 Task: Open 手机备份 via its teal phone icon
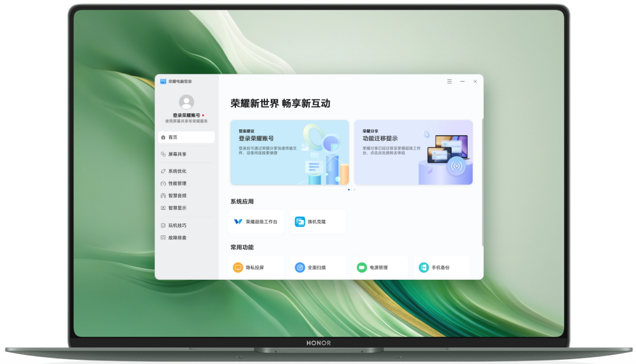click(x=424, y=268)
